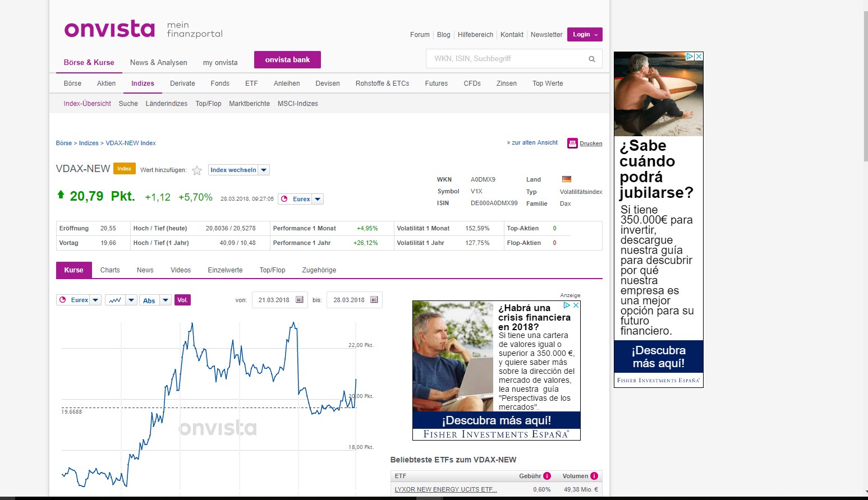Image resolution: width=868 pixels, height=500 pixels.
Task: Open the 'bis' date calendar picker
Action: (x=374, y=300)
